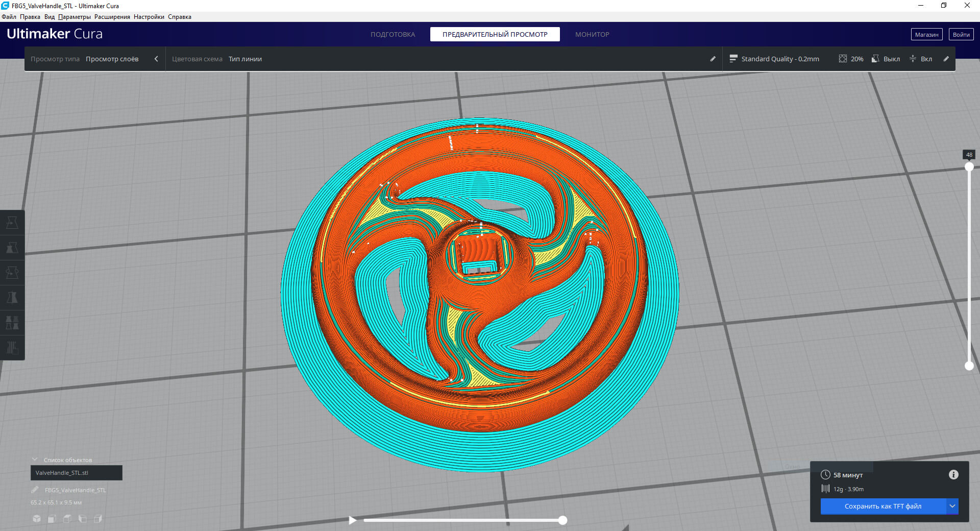Click the Сохранить как TFT файл button
The width and height of the screenshot is (980, 531).
(883, 506)
